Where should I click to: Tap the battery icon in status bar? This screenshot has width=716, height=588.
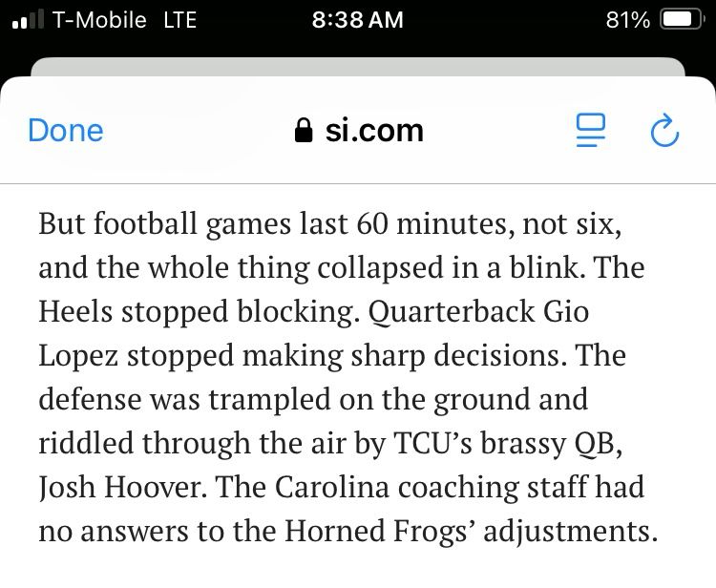[683, 20]
